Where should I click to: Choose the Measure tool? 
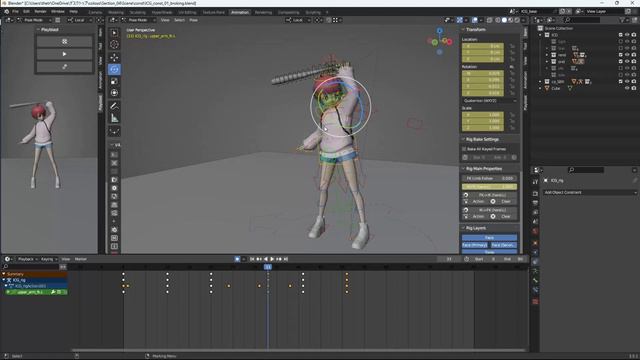point(114,118)
